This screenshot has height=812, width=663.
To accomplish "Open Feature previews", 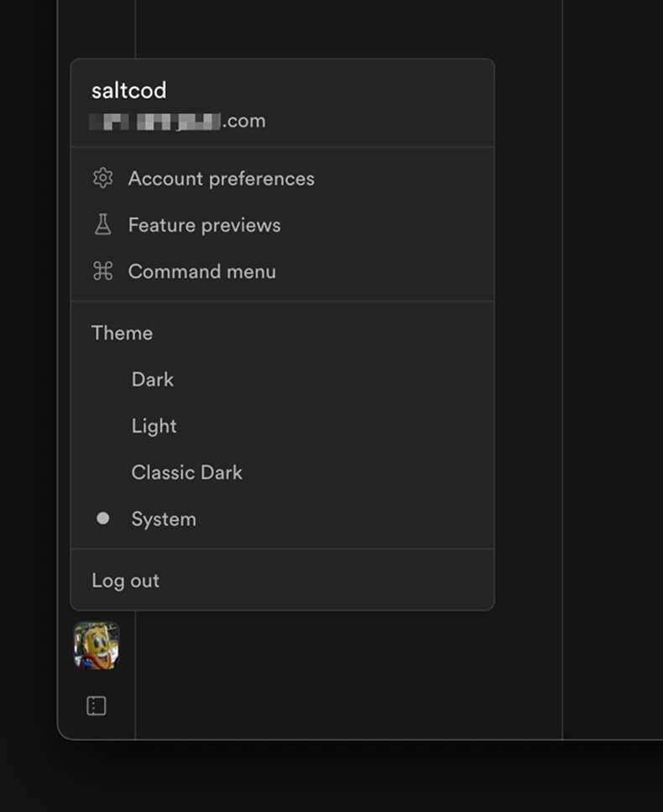I will pyautogui.click(x=282, y=226).
